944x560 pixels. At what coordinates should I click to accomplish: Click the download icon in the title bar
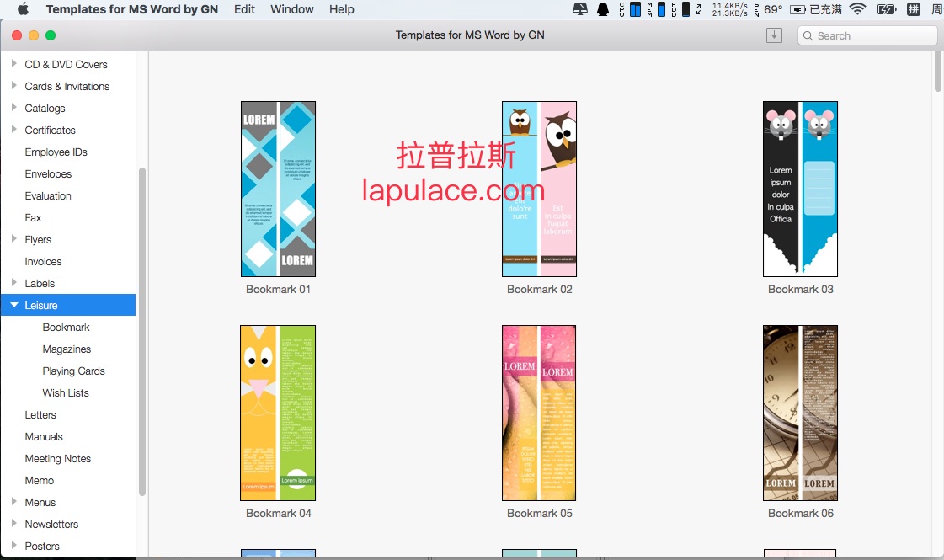click(774, 35)
